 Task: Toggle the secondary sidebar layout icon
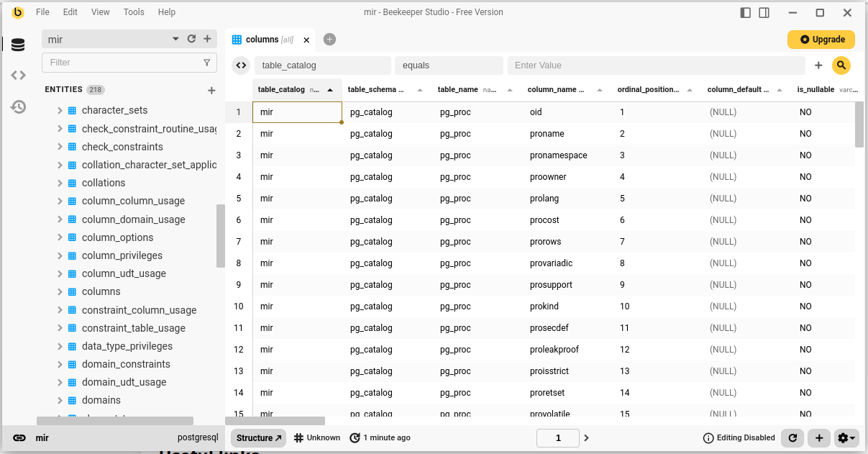[764, 12]
